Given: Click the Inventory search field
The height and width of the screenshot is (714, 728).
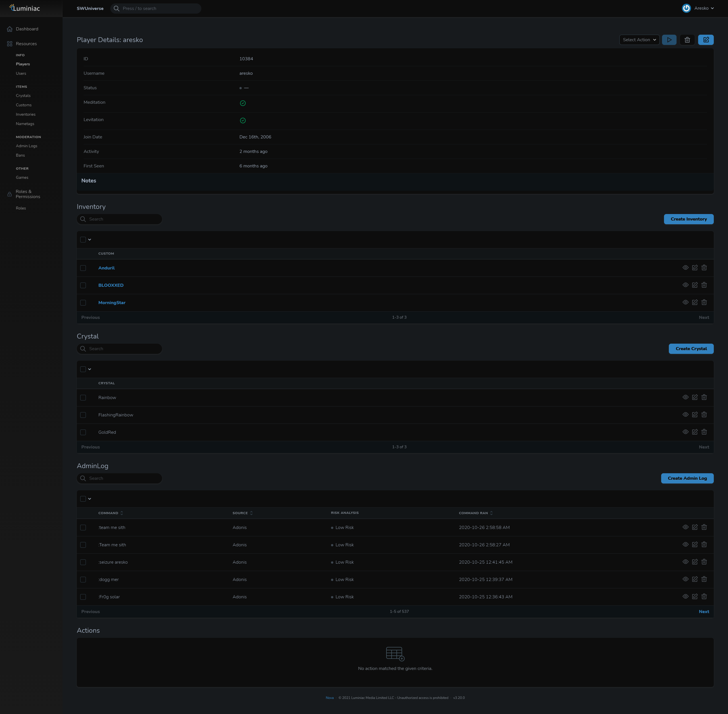Looking at the screenshot, I should [119, 219].
